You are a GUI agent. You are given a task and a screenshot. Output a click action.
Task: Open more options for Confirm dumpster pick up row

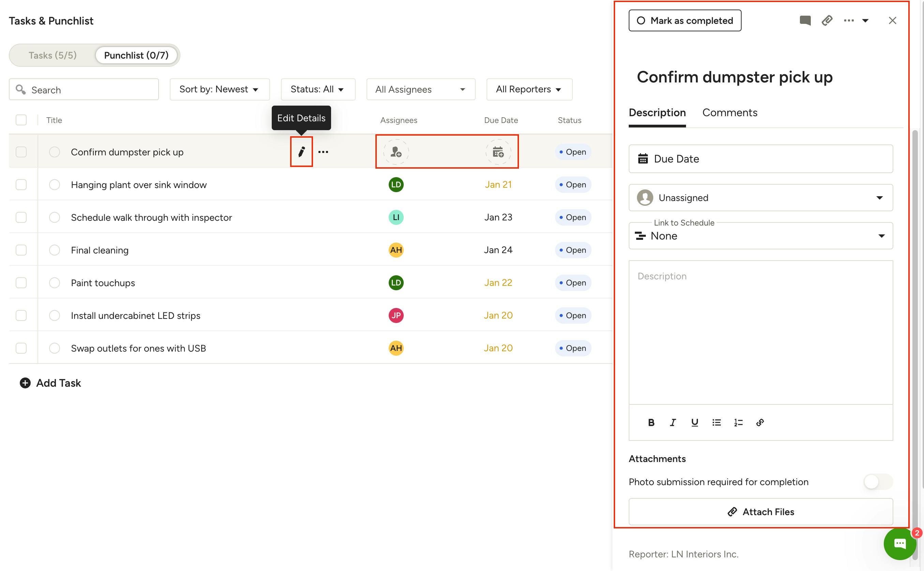323,152
